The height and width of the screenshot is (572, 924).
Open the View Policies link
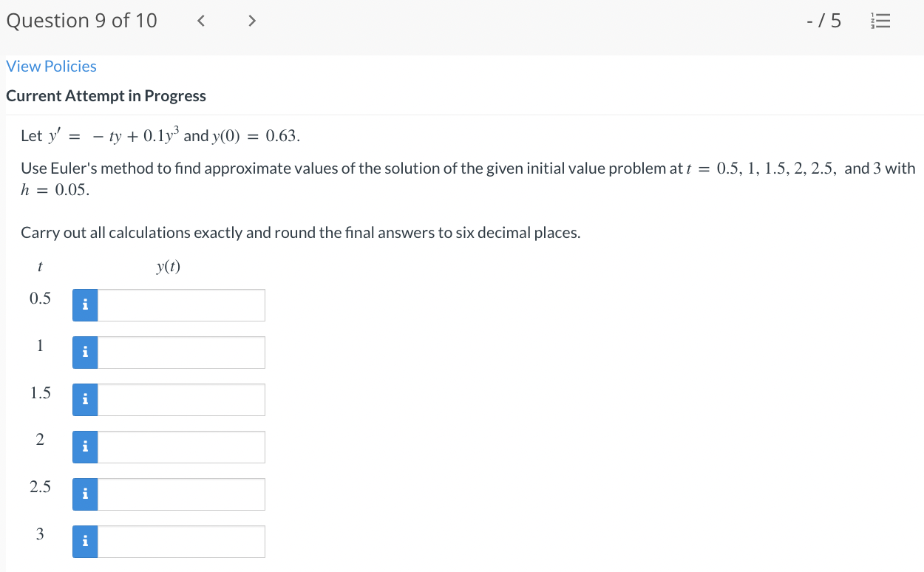point(51,66)
